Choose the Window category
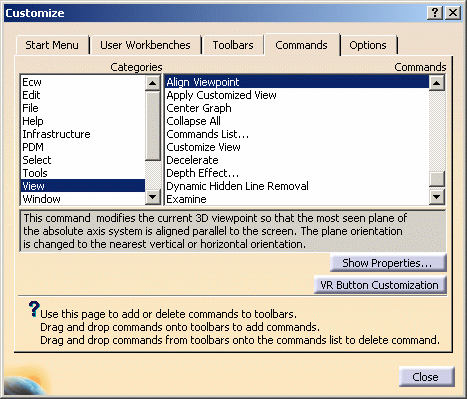Screen dimensions: 467x399 point(83,199)
